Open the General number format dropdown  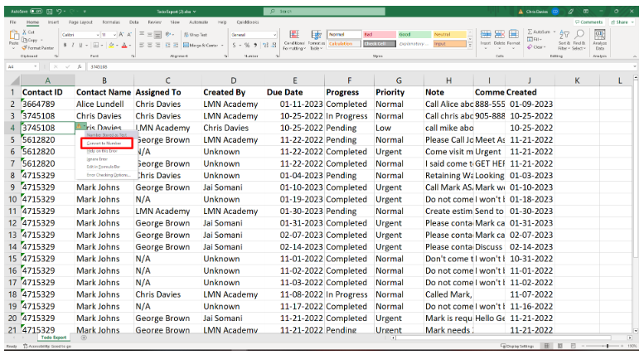pos(275,35)
